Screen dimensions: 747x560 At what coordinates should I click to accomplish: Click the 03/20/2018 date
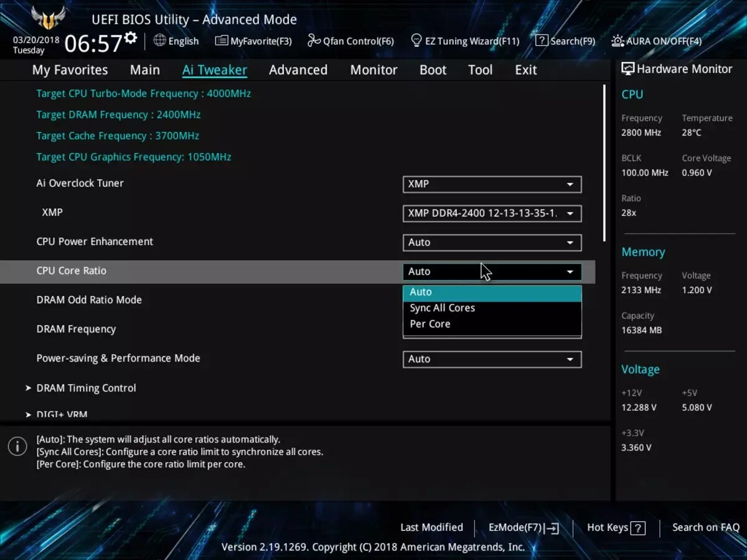coord(36,39)
